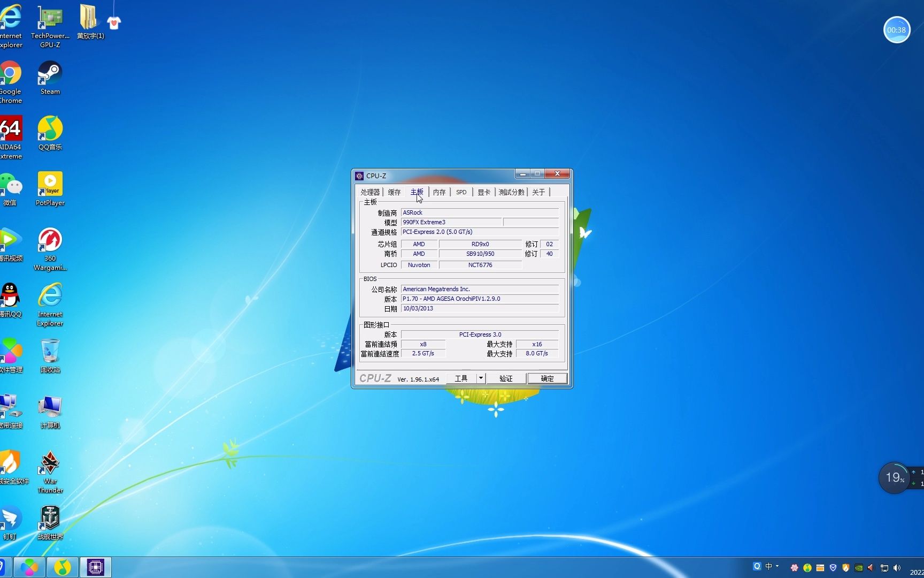Click the max supported x16 value
This screenshot has width=924, height=578.
[x=537, y=344]
